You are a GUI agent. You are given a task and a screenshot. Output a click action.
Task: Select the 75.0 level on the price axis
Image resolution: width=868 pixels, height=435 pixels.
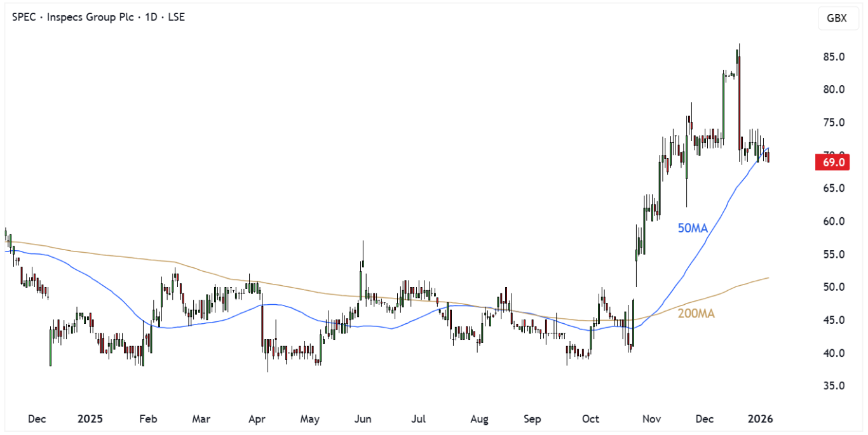pyautogui.click(x=832, y=123)
